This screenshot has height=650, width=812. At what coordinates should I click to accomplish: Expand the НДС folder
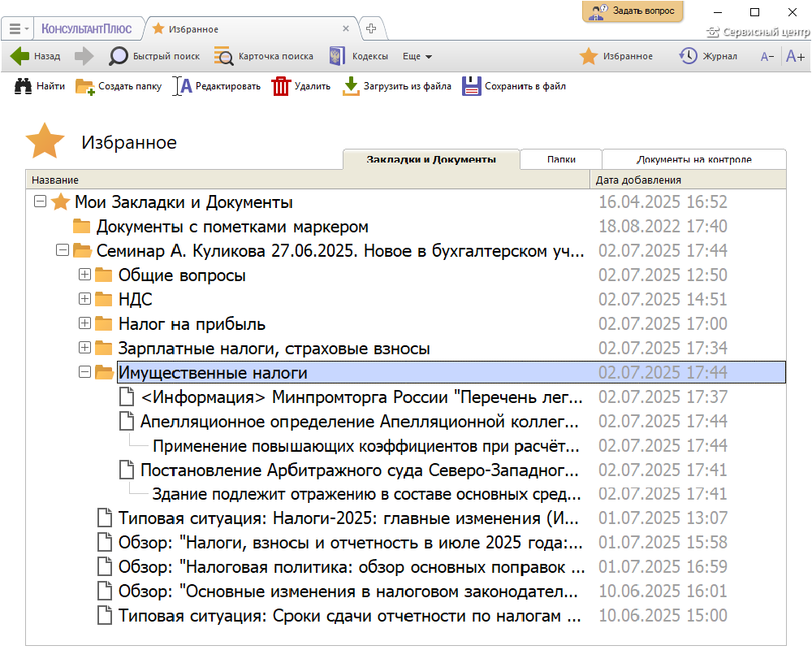[x=84, y=298]
